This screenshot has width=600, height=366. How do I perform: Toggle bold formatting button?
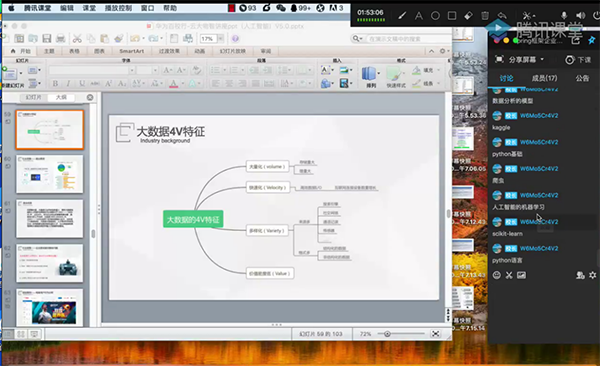55,83
